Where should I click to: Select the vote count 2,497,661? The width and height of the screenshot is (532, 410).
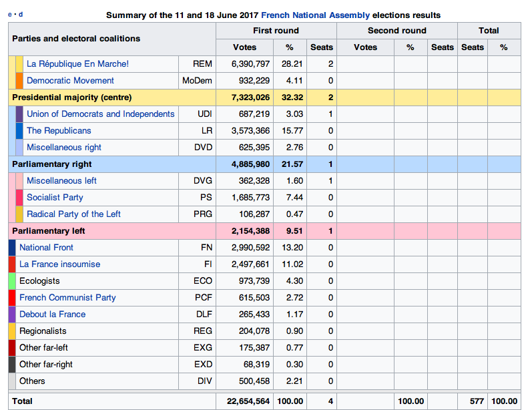(x=250, y=264)
